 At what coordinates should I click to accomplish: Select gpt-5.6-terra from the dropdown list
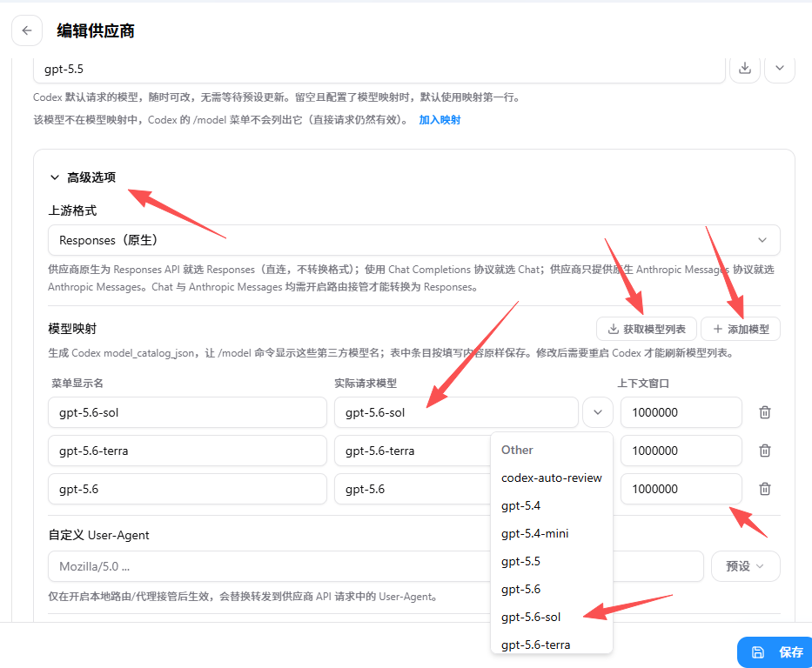point(552,645)
